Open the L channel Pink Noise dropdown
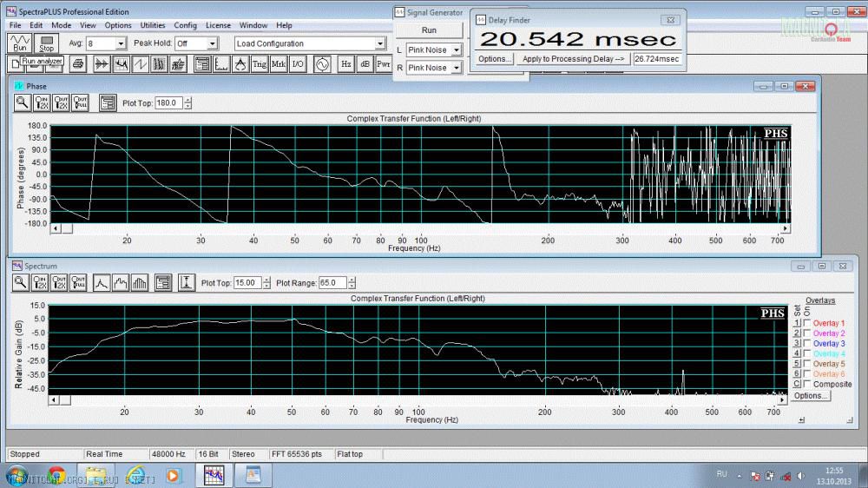 (457, 49)
